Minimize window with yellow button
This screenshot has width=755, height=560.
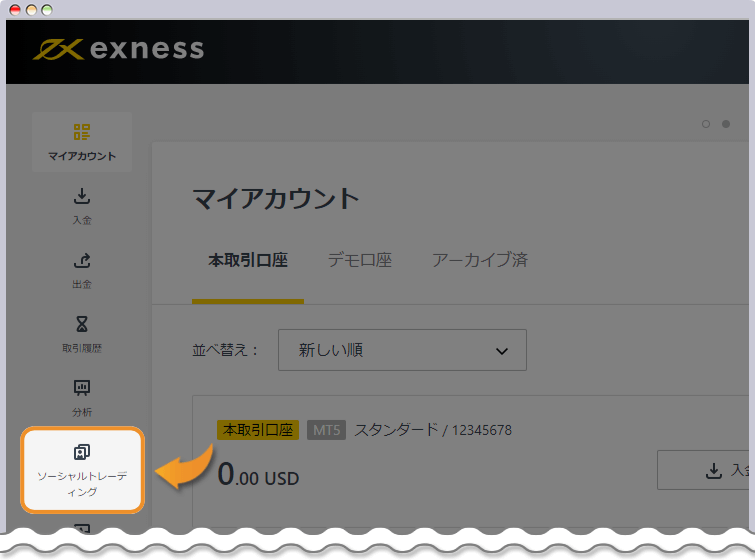point(31,10)
